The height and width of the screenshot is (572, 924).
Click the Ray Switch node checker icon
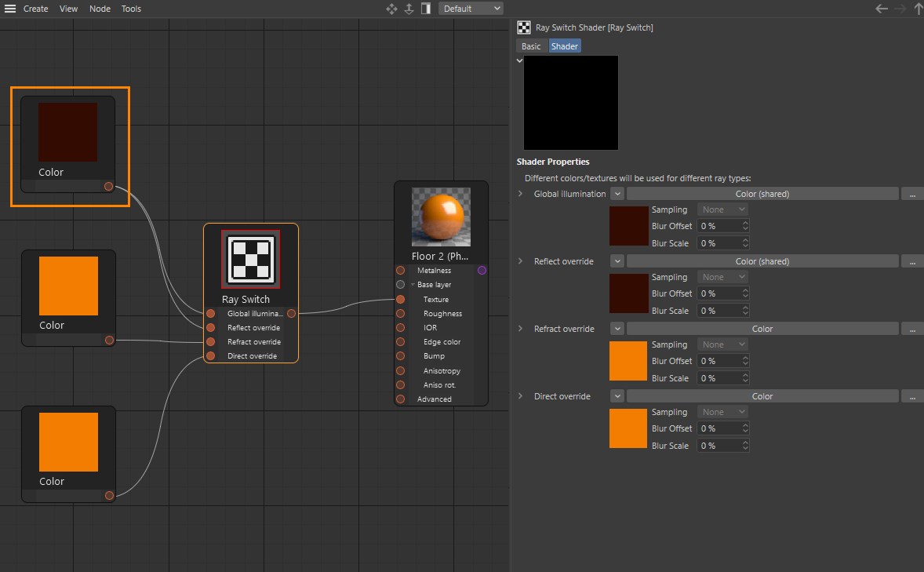coord(251,260)
